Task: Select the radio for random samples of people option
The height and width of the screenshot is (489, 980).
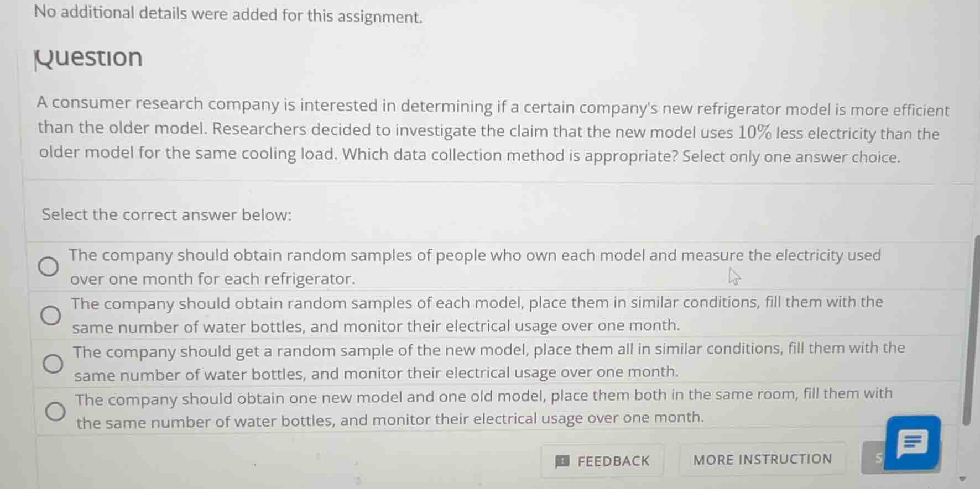Action: [x=49, y=266]
